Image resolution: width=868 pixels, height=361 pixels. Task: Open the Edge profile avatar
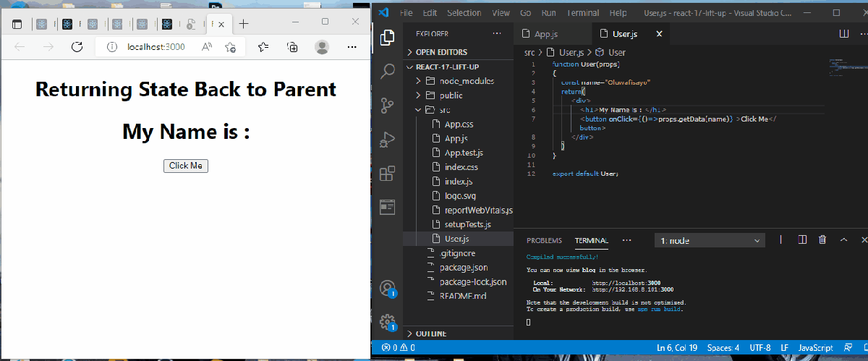(x=322, y=47)
